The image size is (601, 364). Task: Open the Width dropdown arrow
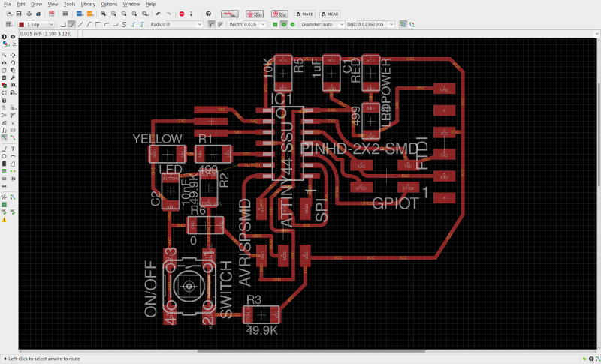tap(264, 24)
